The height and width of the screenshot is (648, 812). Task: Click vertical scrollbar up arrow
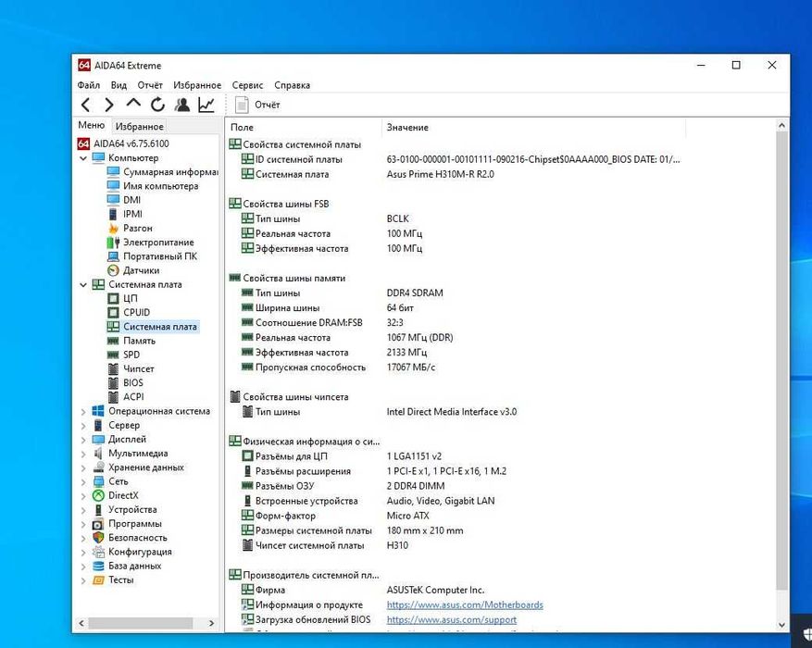pyautogui.click(x=782, y=125)
